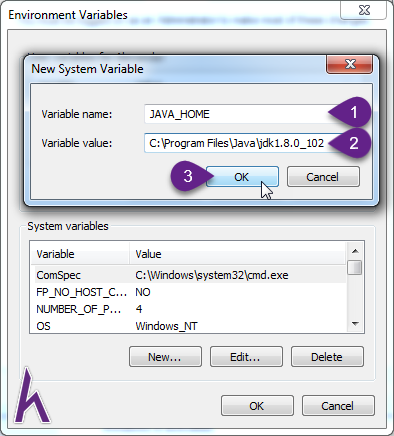Select the FP_NO_HOST_C... variable row
The width and height of the screenshot is (394, 436).
(189, 292)
